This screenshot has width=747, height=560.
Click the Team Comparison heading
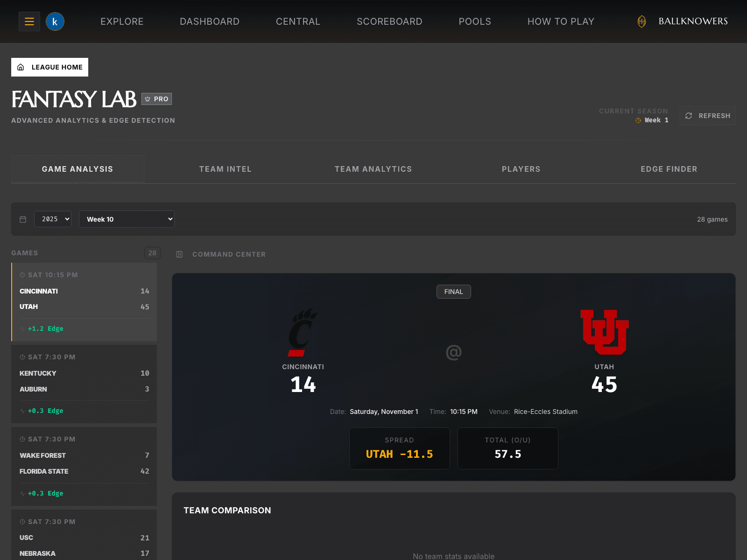click(227, 511)
